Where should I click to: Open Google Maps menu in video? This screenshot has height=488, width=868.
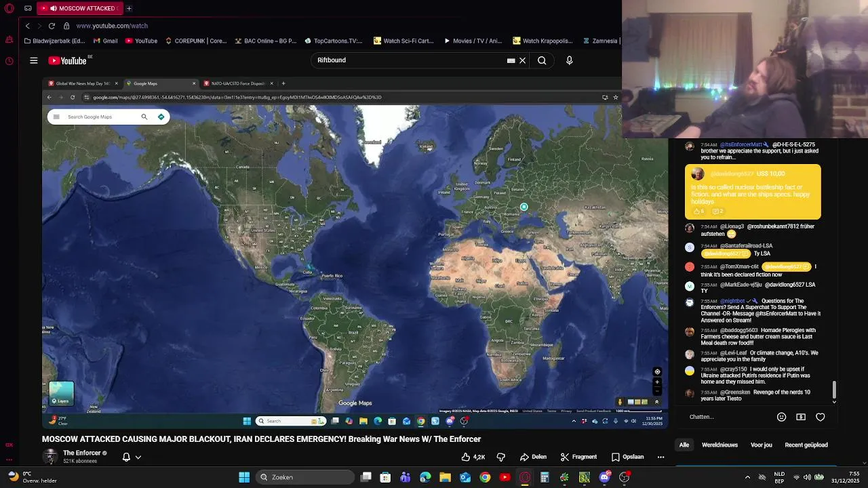(56, 117)
